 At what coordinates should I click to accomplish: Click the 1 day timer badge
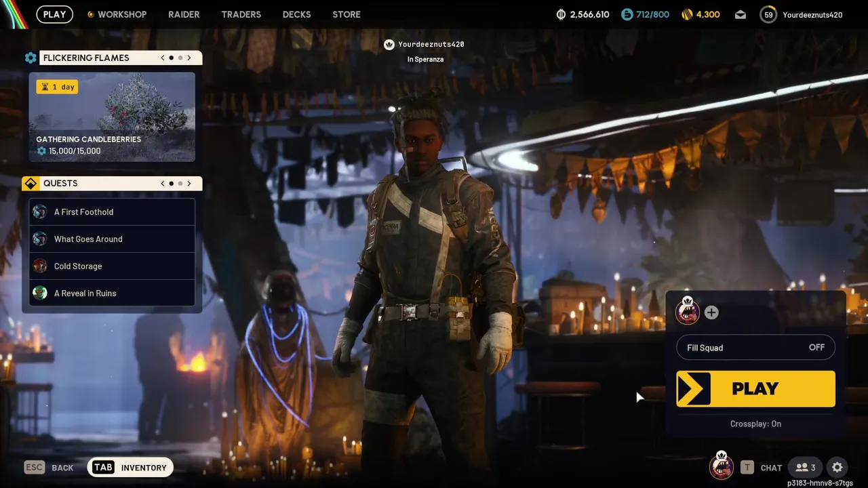pyautogui.click(x=57, y=87)
